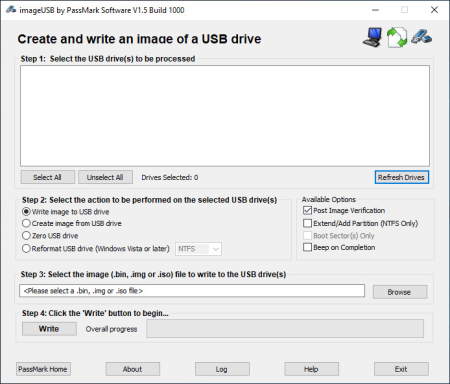Viewport: 450px width, 384px height.
Task: View the Log
Action: point(222,369)
